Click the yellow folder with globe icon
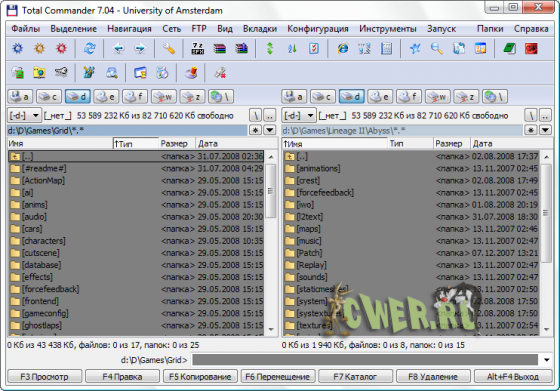Image resolution: width=560 pixels, height=391 pixels. coord(39,73)
